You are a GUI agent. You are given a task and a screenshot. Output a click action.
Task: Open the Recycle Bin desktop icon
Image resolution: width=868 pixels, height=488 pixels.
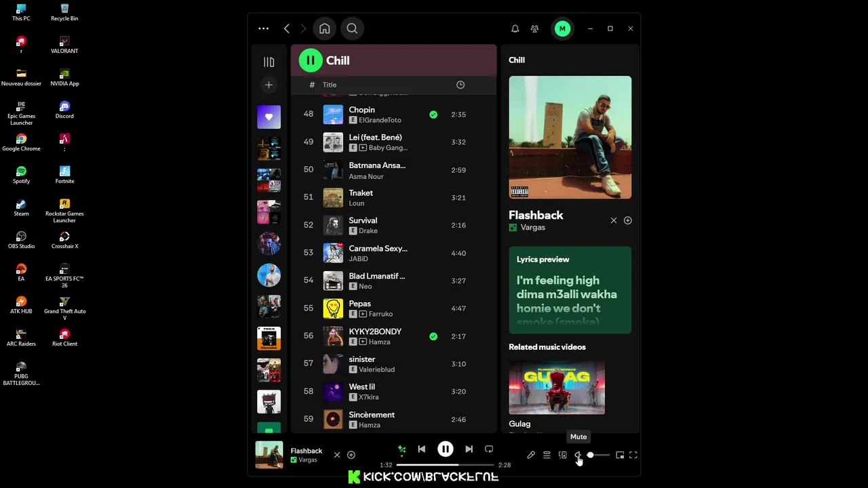coord(64,12)
